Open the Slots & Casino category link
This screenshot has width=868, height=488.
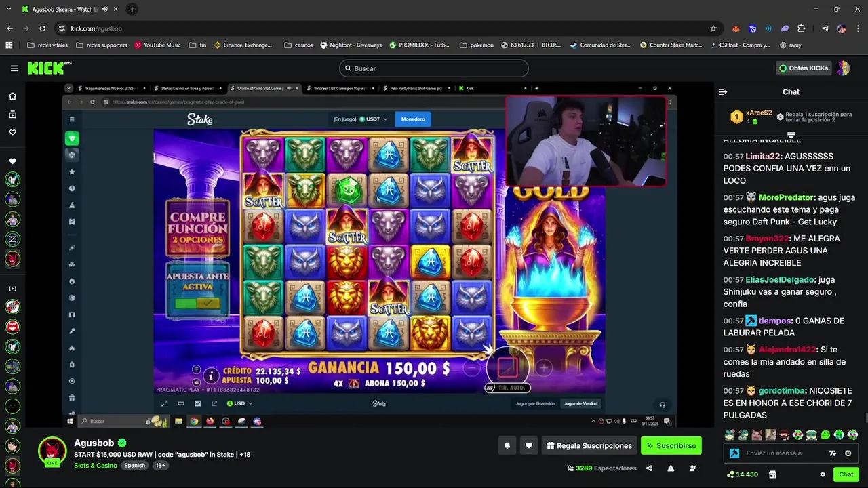click(96, 466)
